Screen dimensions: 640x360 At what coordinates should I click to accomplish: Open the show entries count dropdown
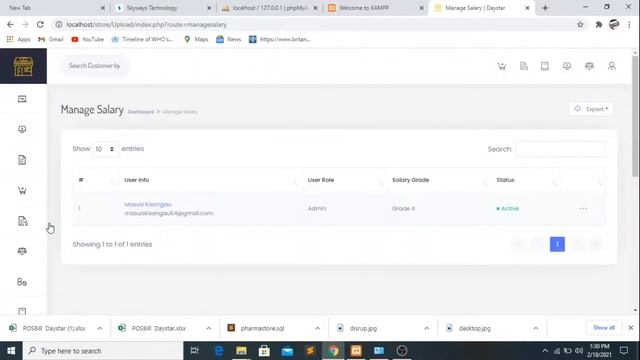point(105,149)
